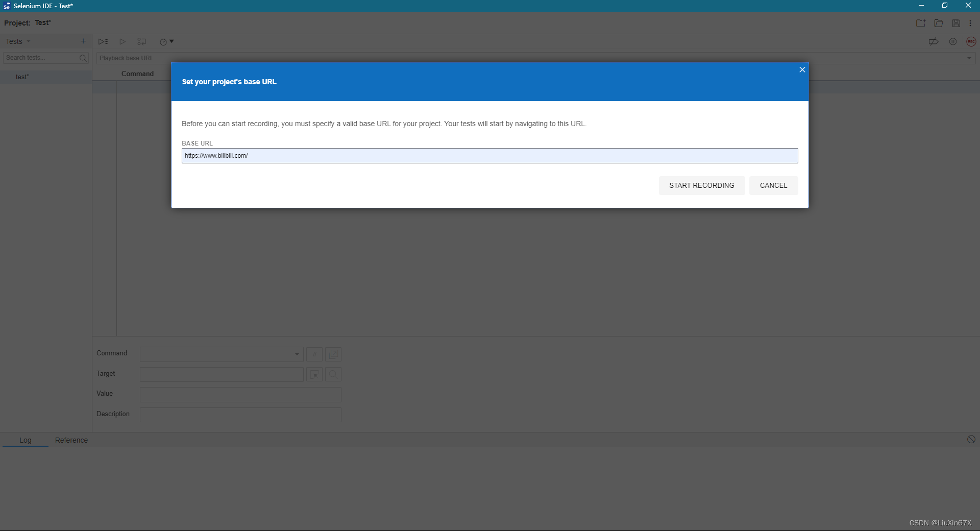980x531 pixels.
Task: Click Select target in page icon
Action: pyautogui.click(x=314, y=374)
